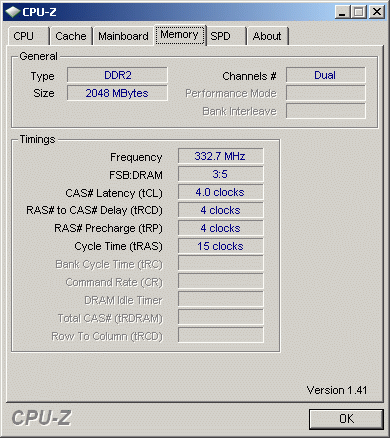Click the DDR2 memory type value
Viewport: 390px width, 438px height.
117,75
